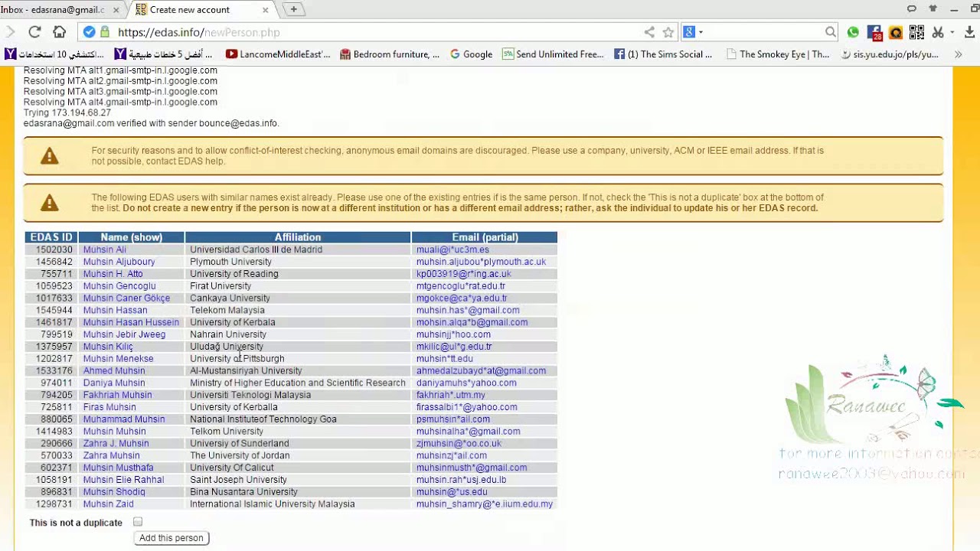Show more bookmarks with the chevron
The image size is (980, 551).
(x=958, y=54)
